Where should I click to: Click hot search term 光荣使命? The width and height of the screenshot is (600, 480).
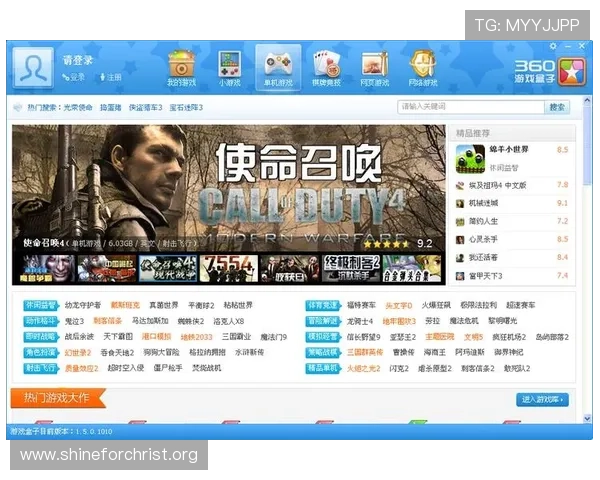[78, 108]
